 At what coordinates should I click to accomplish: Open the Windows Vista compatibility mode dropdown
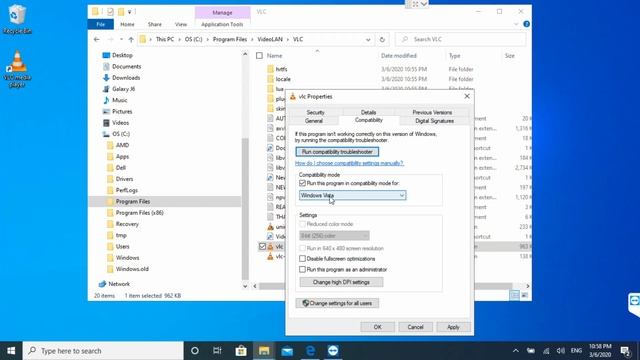coord(352,196)
